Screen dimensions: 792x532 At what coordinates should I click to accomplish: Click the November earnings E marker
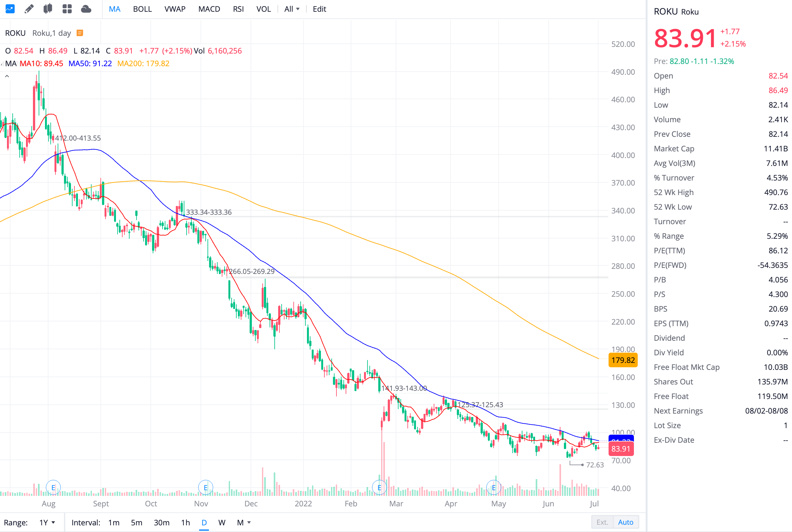205,488
